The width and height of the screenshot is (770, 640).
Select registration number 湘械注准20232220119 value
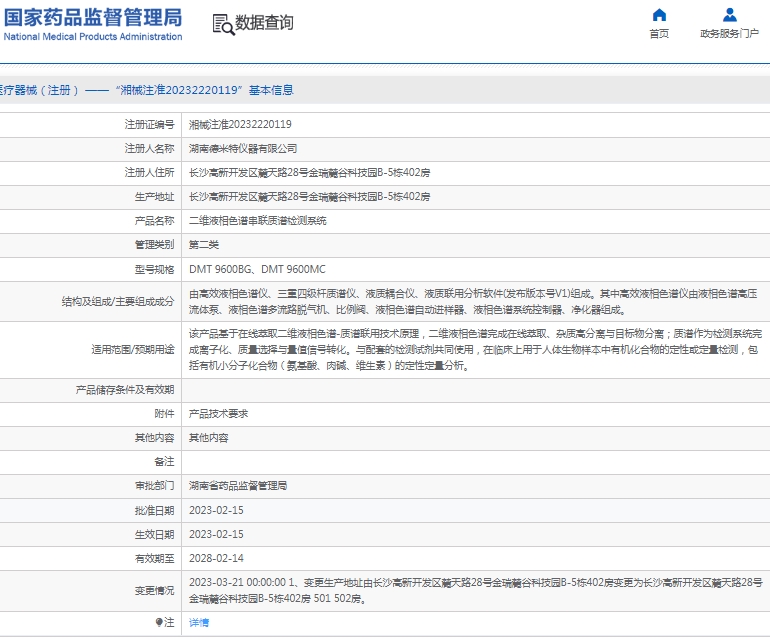(240, 125)
